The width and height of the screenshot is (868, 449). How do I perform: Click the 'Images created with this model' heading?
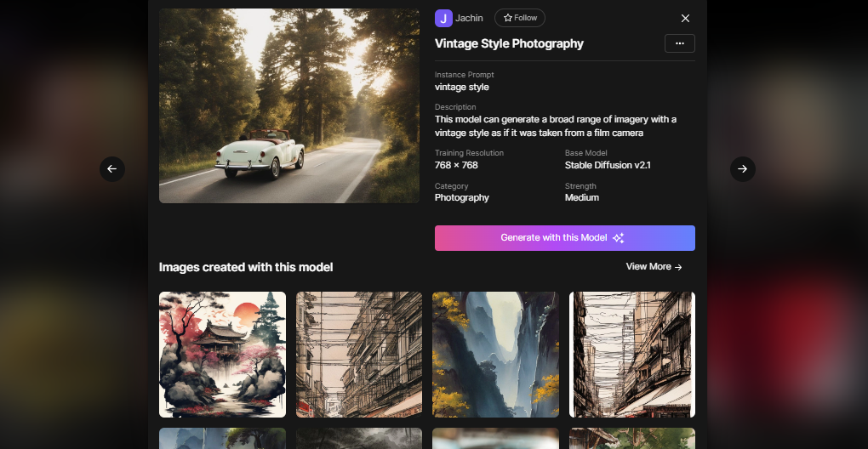(x=246, y=267)
